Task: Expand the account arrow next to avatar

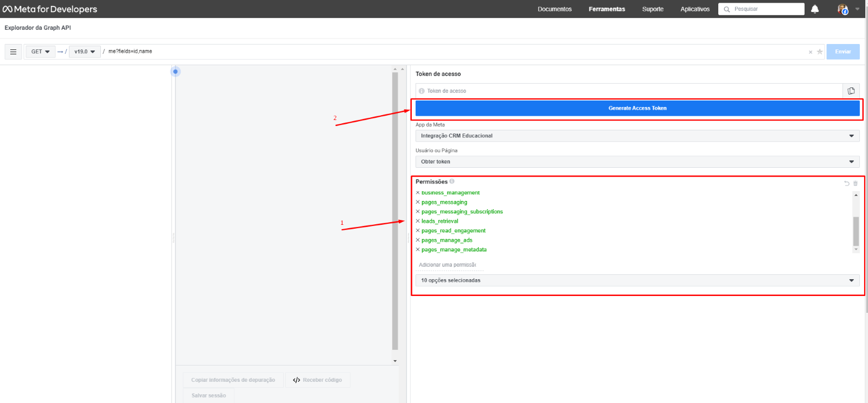Action: coord(857,9)
